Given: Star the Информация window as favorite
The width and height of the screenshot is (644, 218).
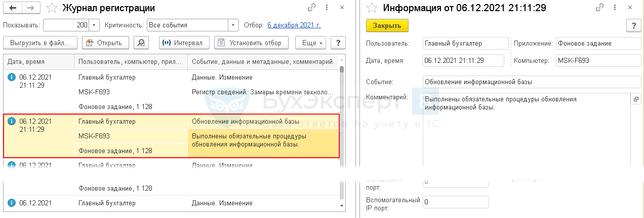Looking at the screenshot, I should click(372, 8).
